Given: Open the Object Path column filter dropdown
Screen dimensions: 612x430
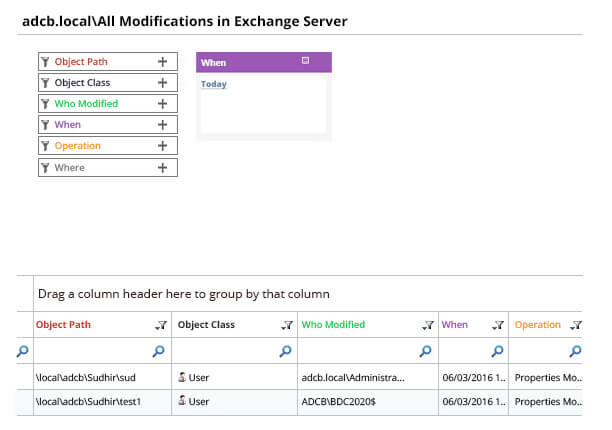Looking at the screenshot, I should [x=161, y=325].
